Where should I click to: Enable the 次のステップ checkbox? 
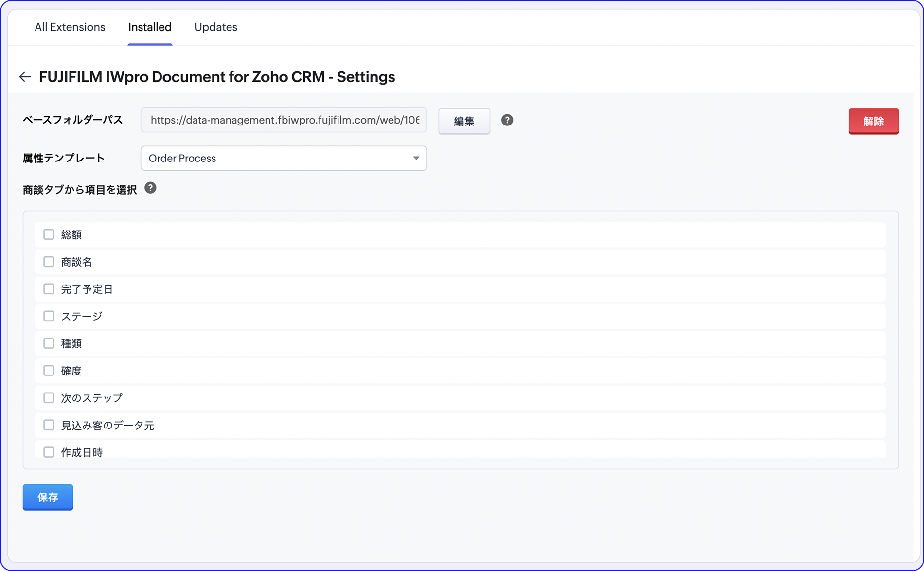[49, 398]
